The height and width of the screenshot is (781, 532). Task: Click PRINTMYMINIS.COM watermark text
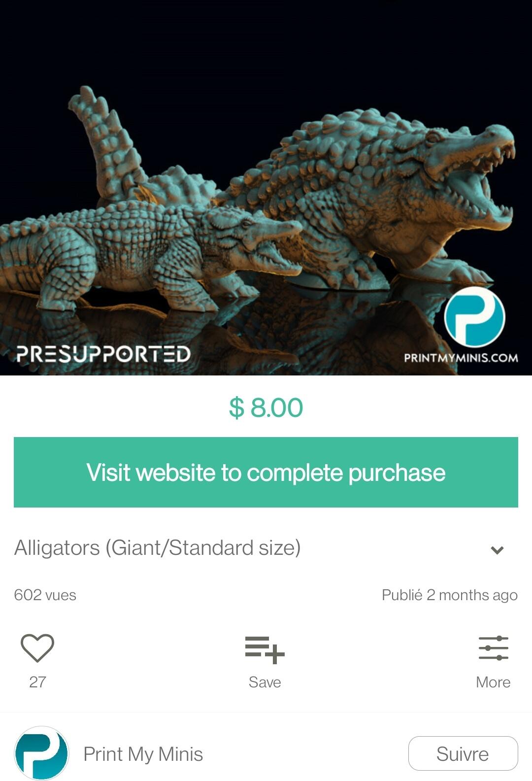coord(461,358)
